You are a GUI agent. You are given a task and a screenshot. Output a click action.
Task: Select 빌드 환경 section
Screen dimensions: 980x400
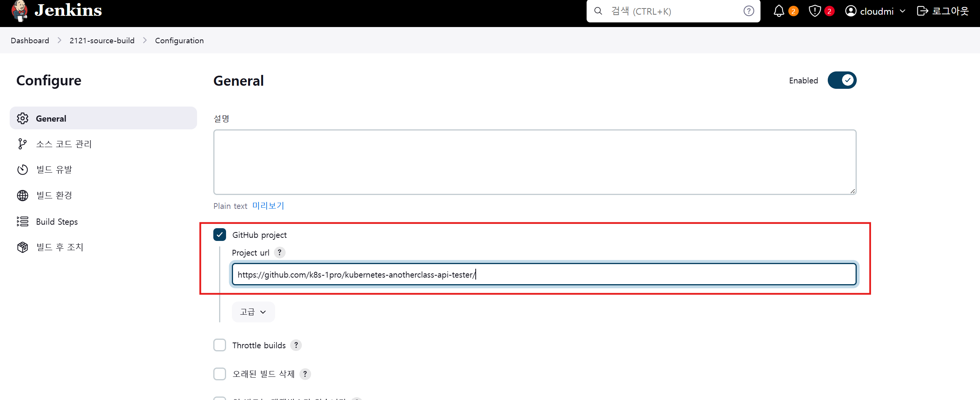pos(103,195)
